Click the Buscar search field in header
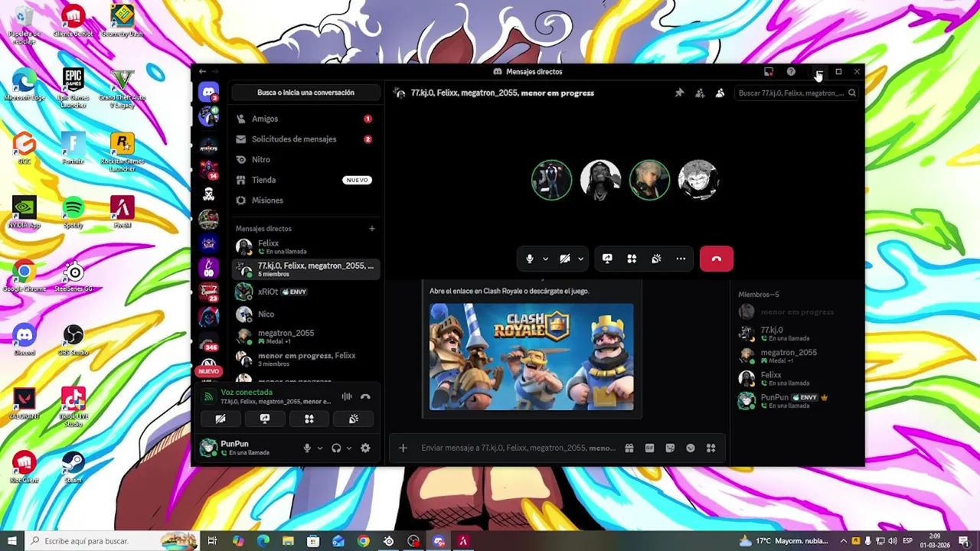Screen dimensions: 980x551 [796, 93]
